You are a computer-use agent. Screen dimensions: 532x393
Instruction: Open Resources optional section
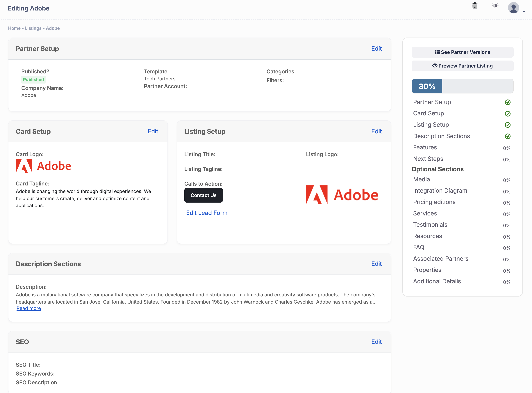pyautogui.click(x=427, y=236)
